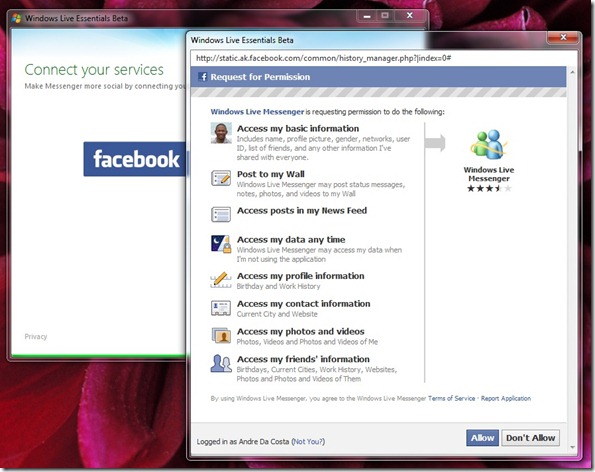This screenshot has height=472, width=595.
Task: Click the 'Access my profile information' heading
Action: [x=301, y=276]
